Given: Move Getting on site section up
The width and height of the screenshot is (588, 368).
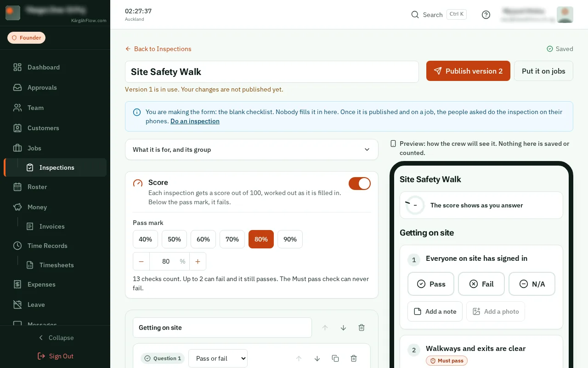Looking at the screenshot, I should pyautogui.click(x=325, y=328).
